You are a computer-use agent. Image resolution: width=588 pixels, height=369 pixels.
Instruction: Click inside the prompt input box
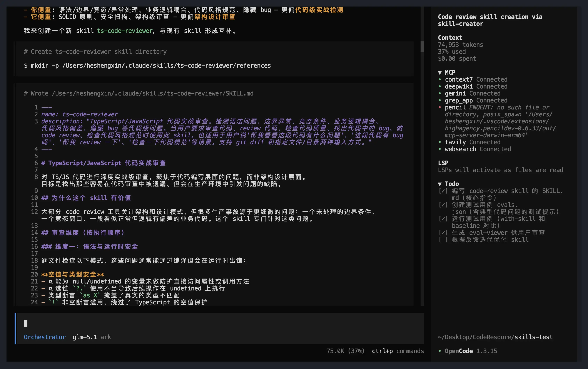[195, 323]
